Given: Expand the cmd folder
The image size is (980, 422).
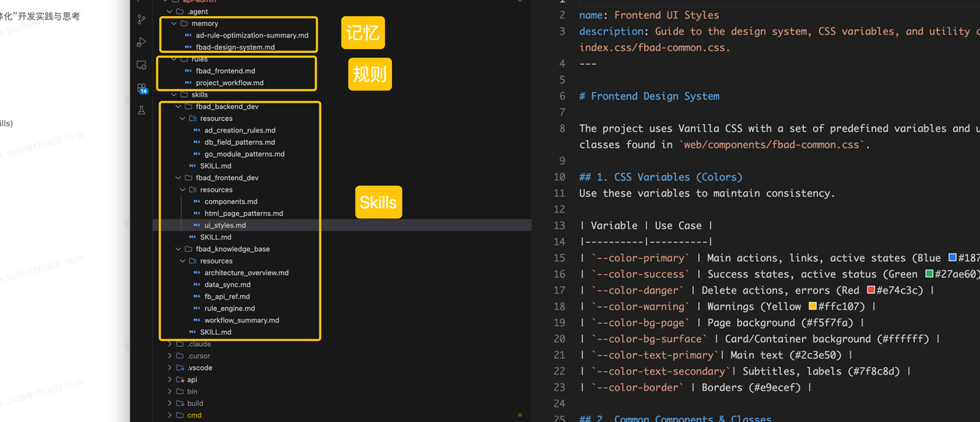Looking at the screenshot, I should (170, 416).
